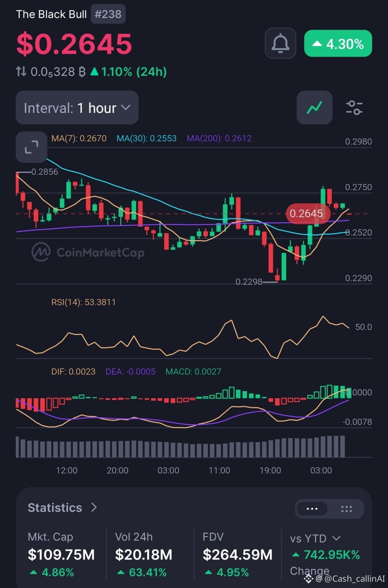Expand chart to fullscreen icon
The image size is (388, 588).
click(31, 147)
